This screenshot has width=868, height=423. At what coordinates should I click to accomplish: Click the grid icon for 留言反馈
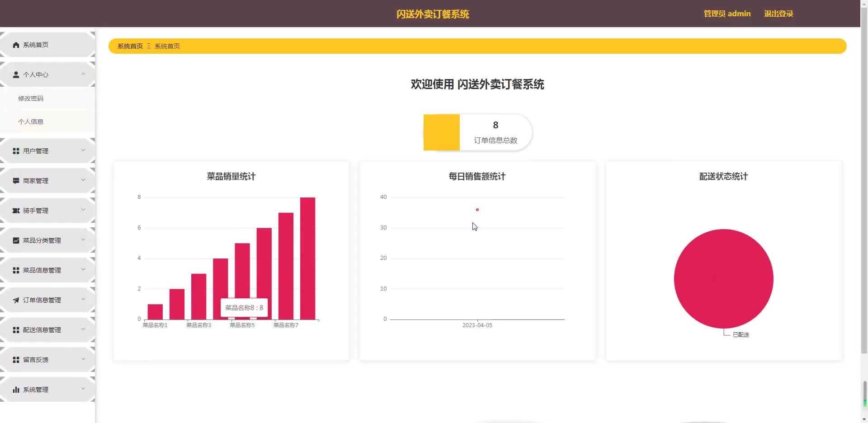16,360
